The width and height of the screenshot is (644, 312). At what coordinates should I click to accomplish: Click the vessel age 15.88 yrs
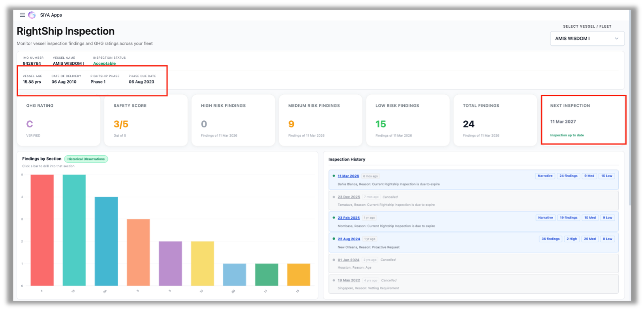(x=32, y=82)
